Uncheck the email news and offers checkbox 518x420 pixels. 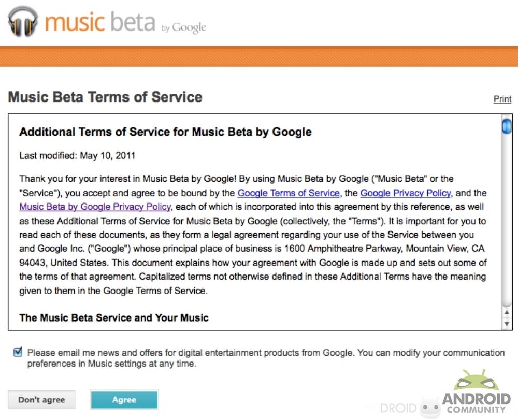click(18, 353)
